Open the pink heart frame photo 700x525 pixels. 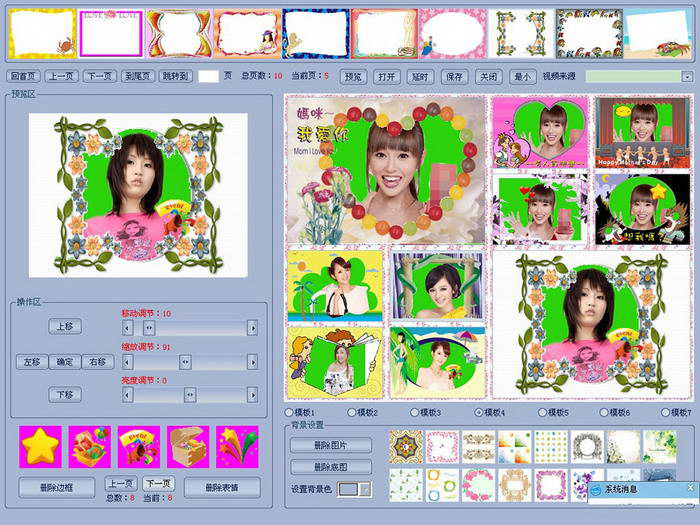[x=541, y=133]
